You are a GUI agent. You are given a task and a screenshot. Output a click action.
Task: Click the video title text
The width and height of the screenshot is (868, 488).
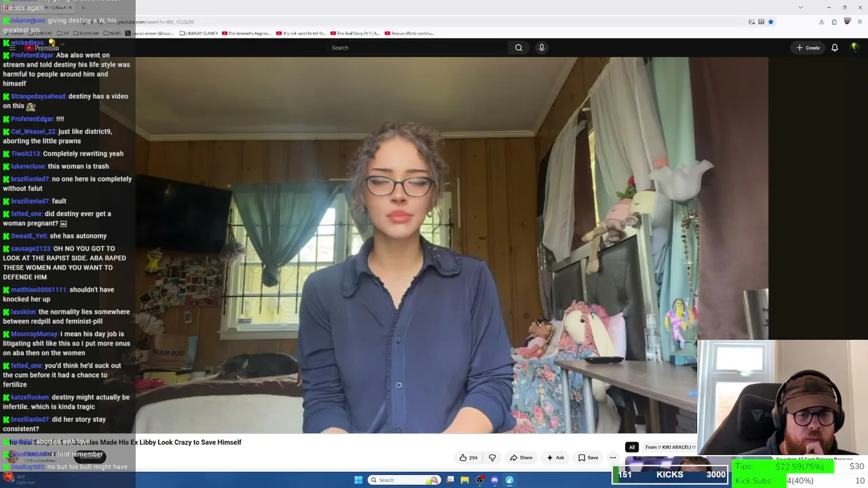pos(125,442)
